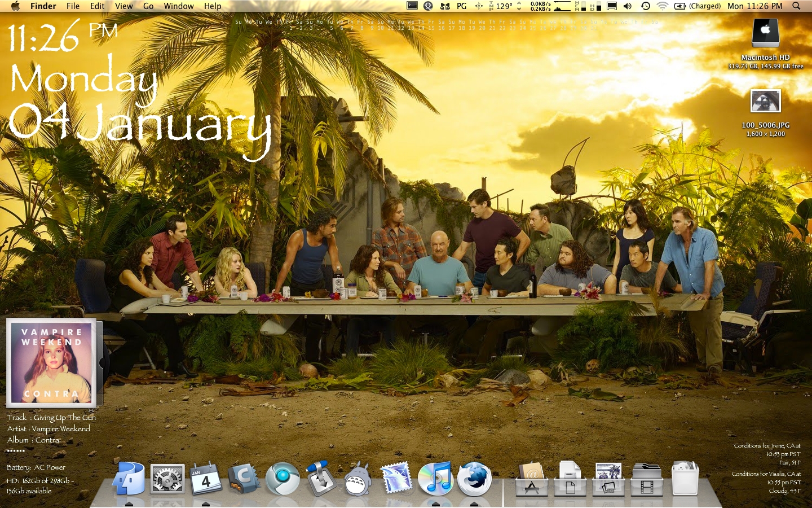Viewport: 812px width, 508px height.
Task: Open the View menu
Action: 123,6
